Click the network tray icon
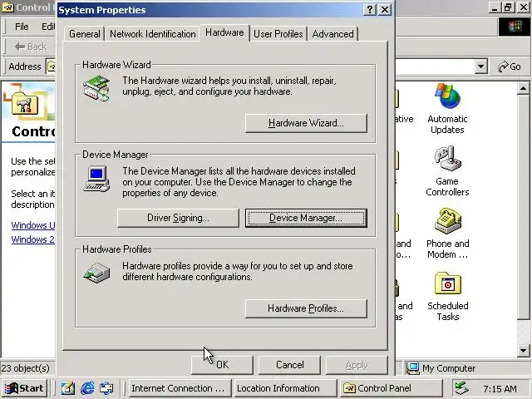This screenshot has width=532, height=399. [x=462, y=388]
